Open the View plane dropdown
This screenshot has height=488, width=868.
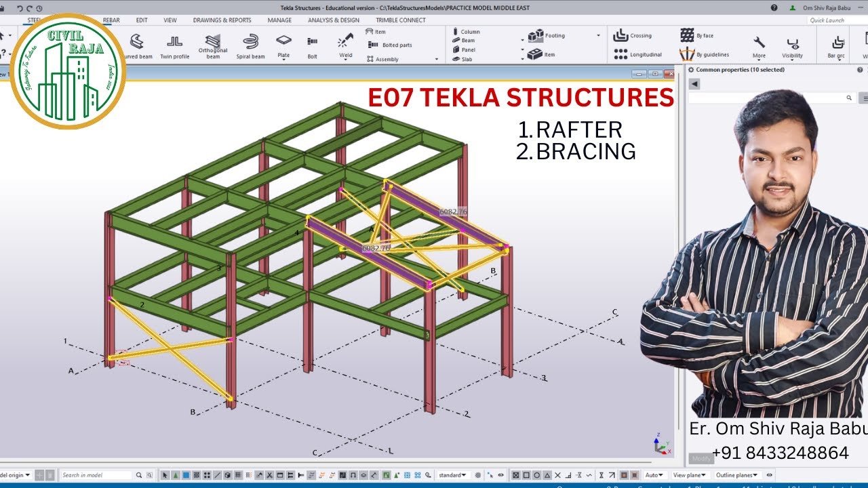point(688,475)
